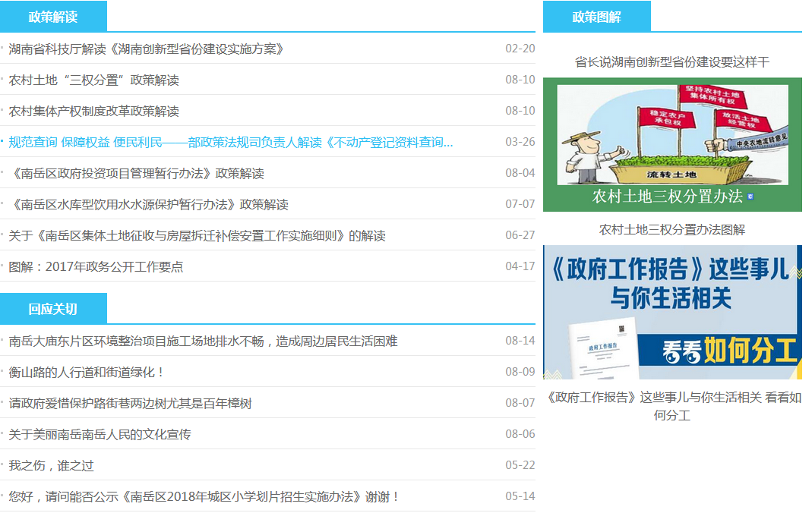Click date 08-07 beside 百年樟树 post
The height and width of the screenshot is (513, 812).
tap(520, 403)
